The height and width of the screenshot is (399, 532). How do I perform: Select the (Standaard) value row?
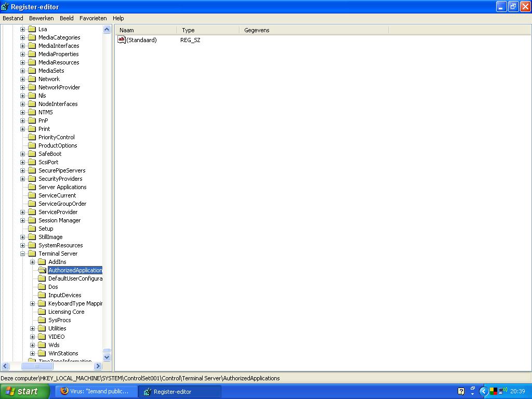[141, 40]
